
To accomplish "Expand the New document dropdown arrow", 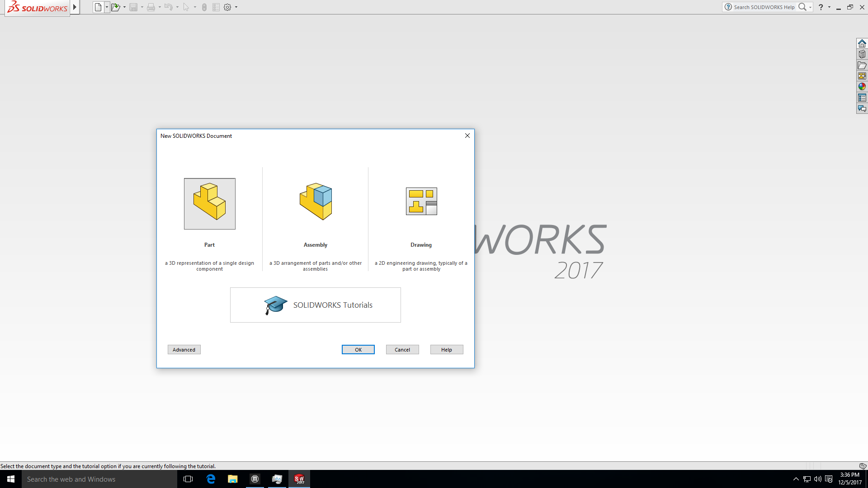I will [107, 7].
